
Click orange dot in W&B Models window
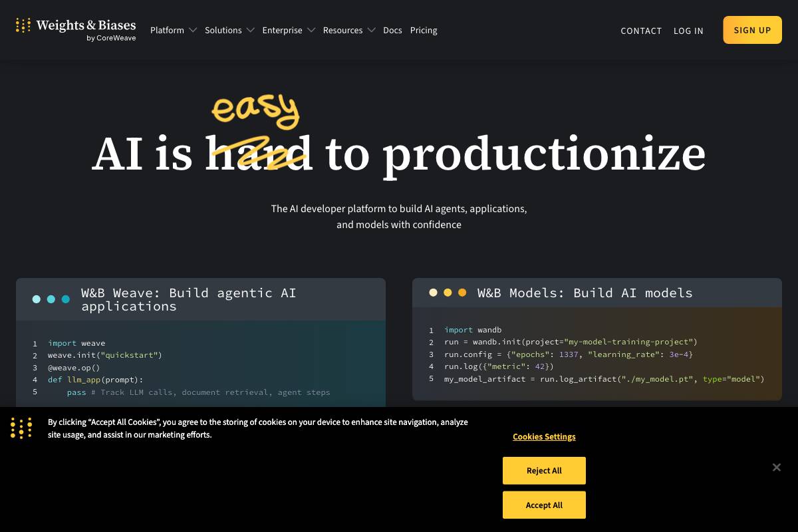[x=462, y=293]
